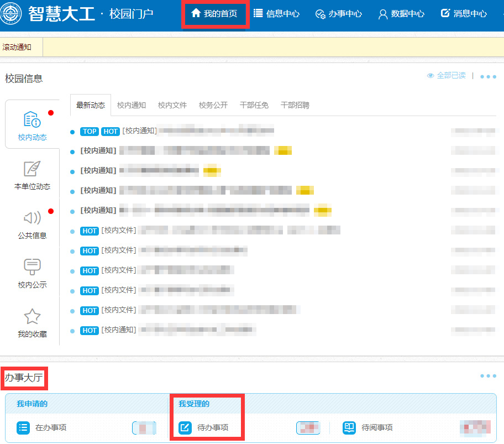Open 数据中心 in top navigation
The height and width of the screenshot is (444, 504).
click(x=401, y=14)
